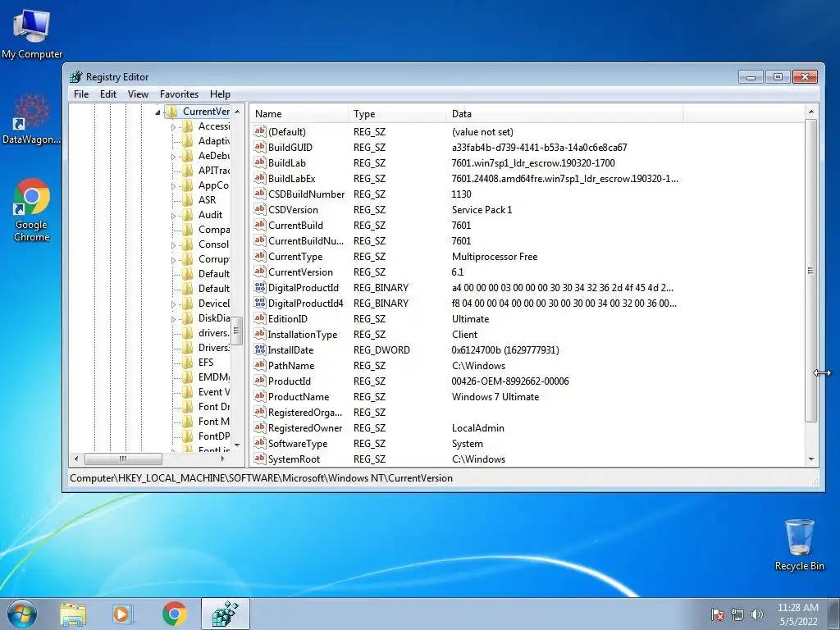The width and height of the screenshot is (840, 630).
Task: Click the network tray icon
Action: [x=737, y=614]
